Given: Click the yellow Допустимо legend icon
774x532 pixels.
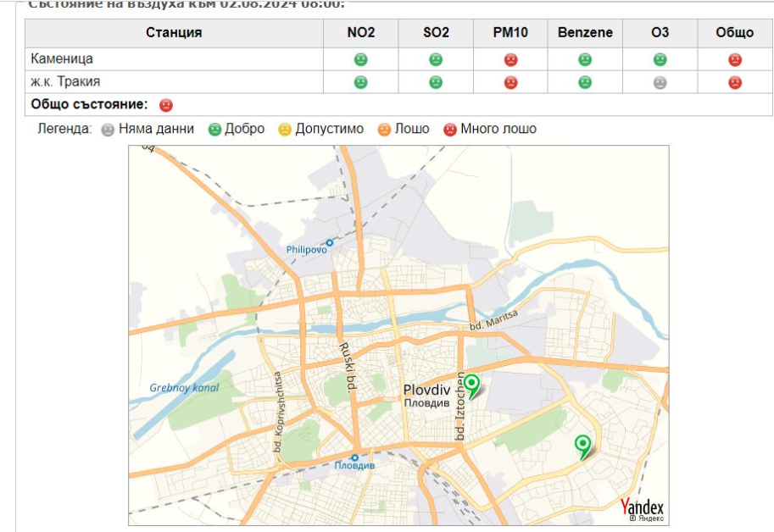Looking at the screenshot, I should pos(285,130).
